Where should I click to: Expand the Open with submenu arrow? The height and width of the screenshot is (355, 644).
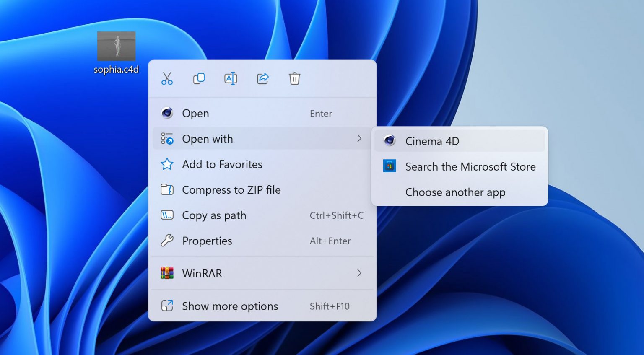tap(359, 138)
